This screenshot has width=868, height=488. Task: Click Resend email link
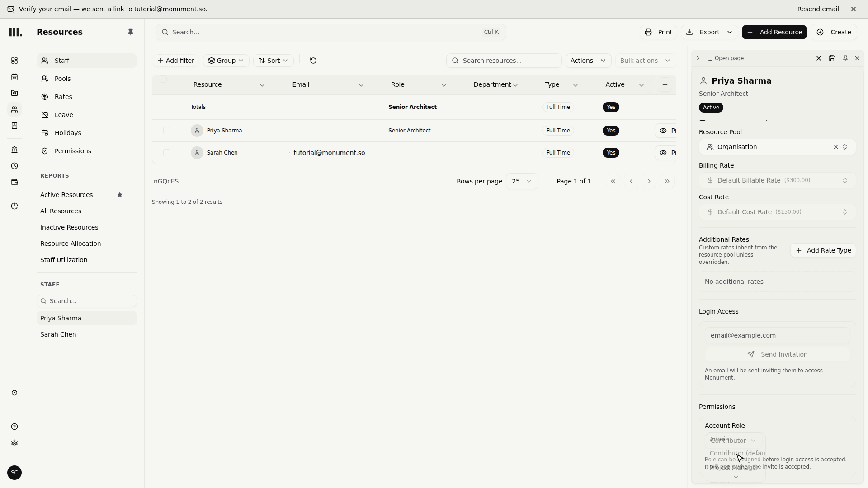[x=818, y=9]
